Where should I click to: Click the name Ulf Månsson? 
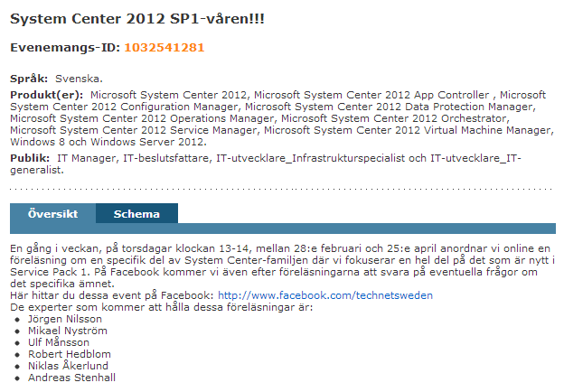pos(60,342)
